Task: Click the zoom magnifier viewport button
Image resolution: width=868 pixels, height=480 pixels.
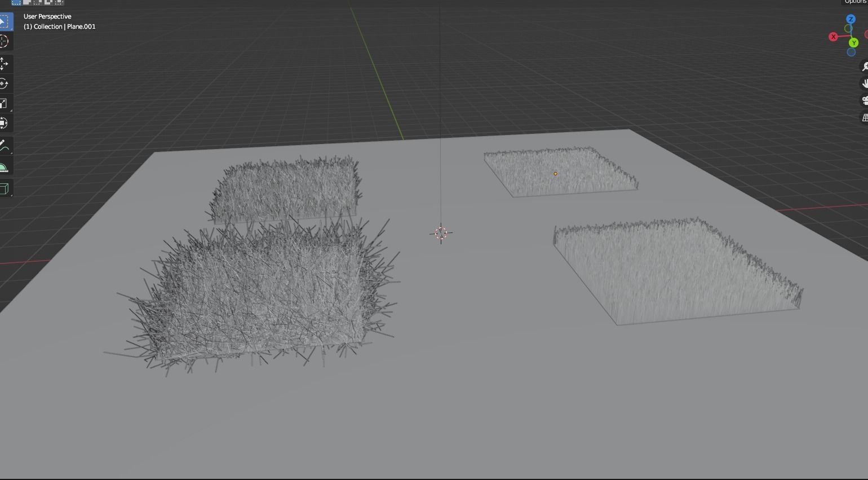Action: click(864, 67)
